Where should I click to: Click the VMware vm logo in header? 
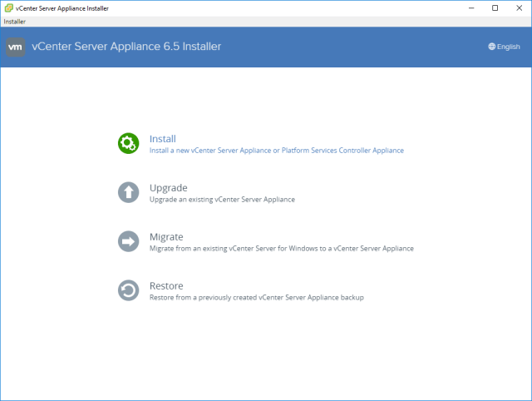[16, 47]
